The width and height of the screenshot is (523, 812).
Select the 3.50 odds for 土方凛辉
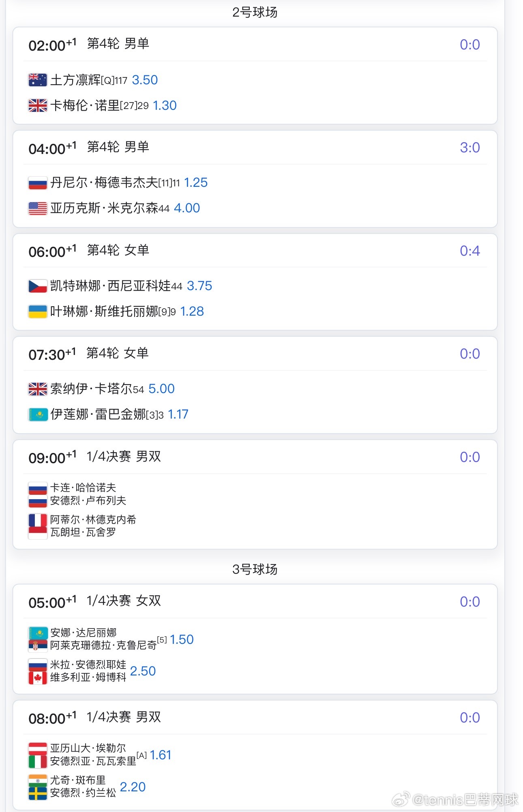coord(145,80)
